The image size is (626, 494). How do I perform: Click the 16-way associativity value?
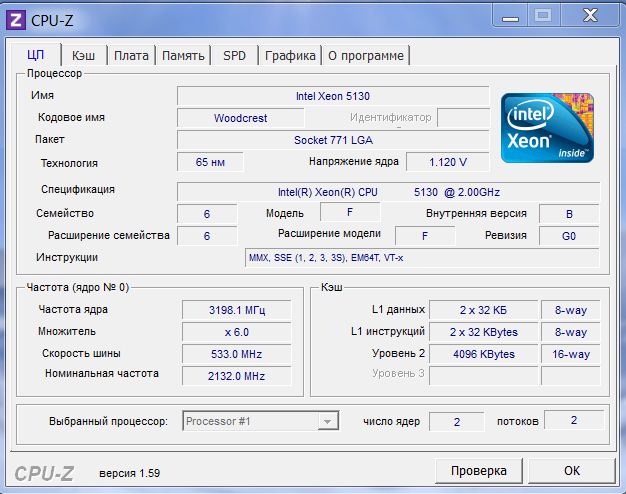[x=571, y=354]
